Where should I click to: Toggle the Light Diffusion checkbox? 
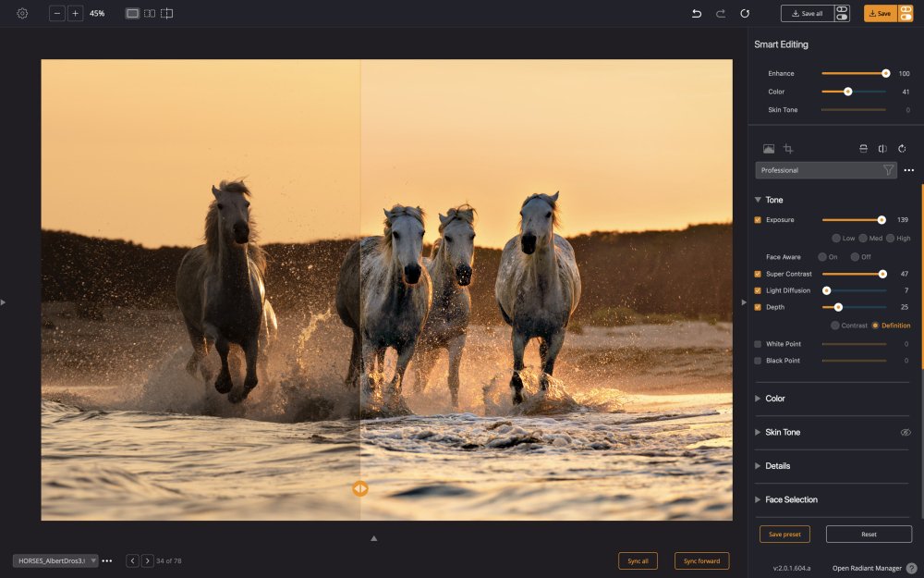point(758,290)
